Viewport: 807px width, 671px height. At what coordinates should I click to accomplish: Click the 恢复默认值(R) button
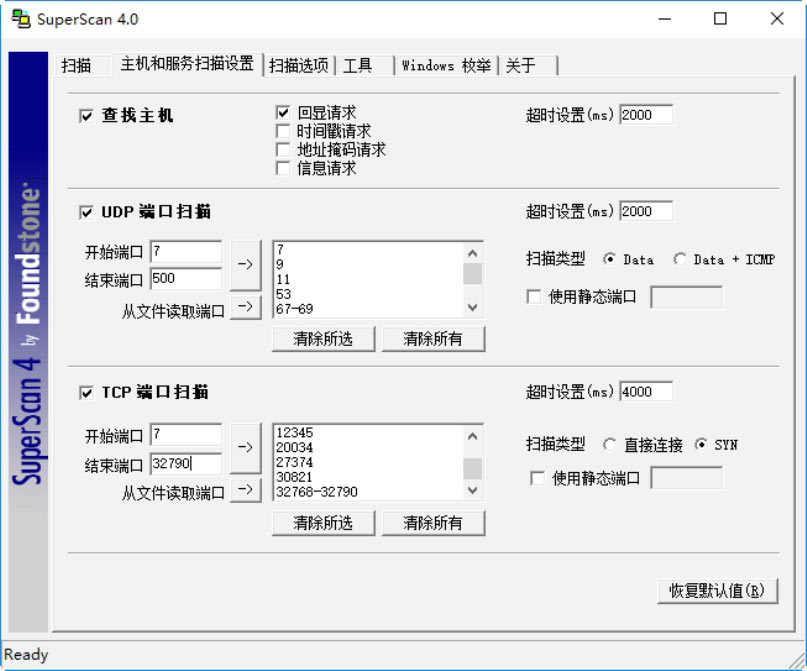[717, 591]
